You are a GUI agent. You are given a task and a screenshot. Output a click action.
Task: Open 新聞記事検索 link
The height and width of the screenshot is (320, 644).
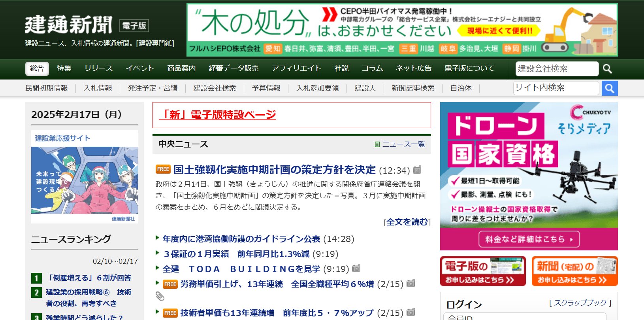(x=413, y=88)
